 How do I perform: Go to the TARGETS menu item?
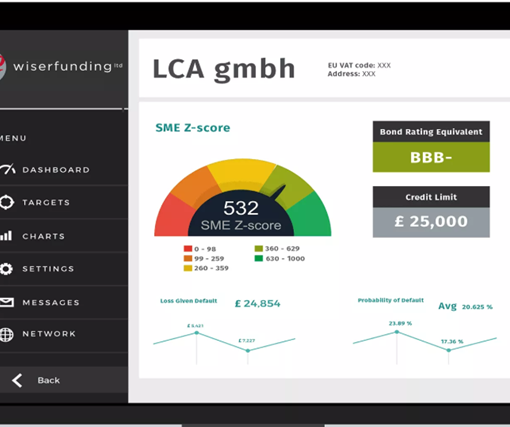pyautogui.click(x=46, y=202)
